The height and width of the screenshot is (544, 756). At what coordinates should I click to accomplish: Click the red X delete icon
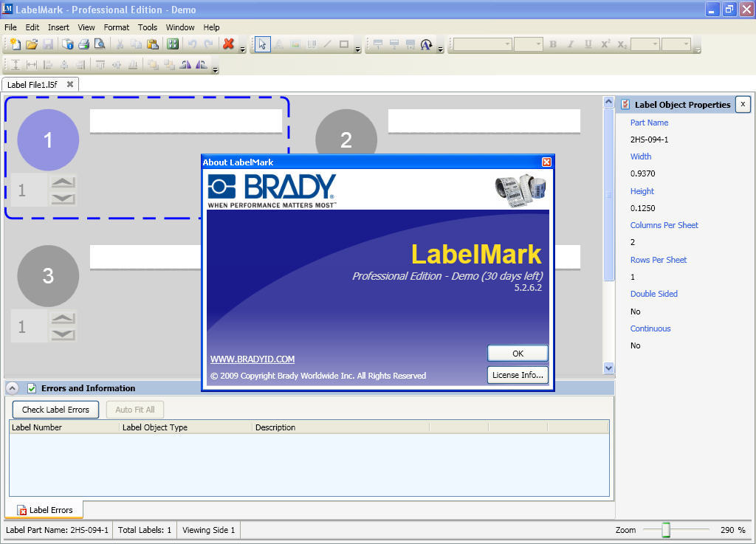click(228, 44)
